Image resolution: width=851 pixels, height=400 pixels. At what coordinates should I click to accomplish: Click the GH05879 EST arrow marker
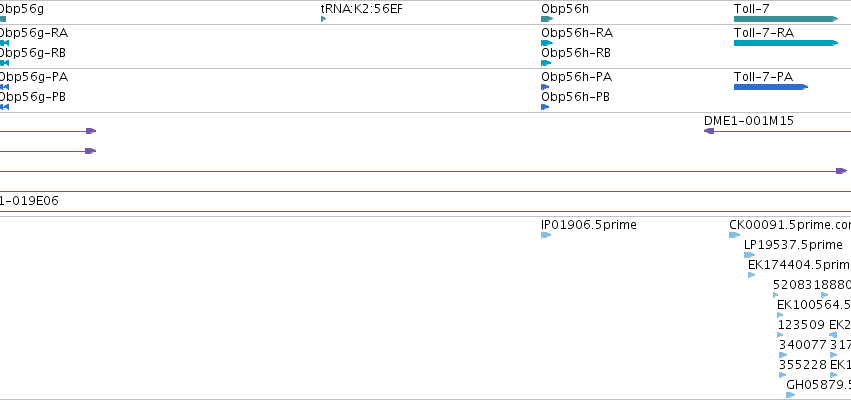pyautogui.click(x=791, y=395)
